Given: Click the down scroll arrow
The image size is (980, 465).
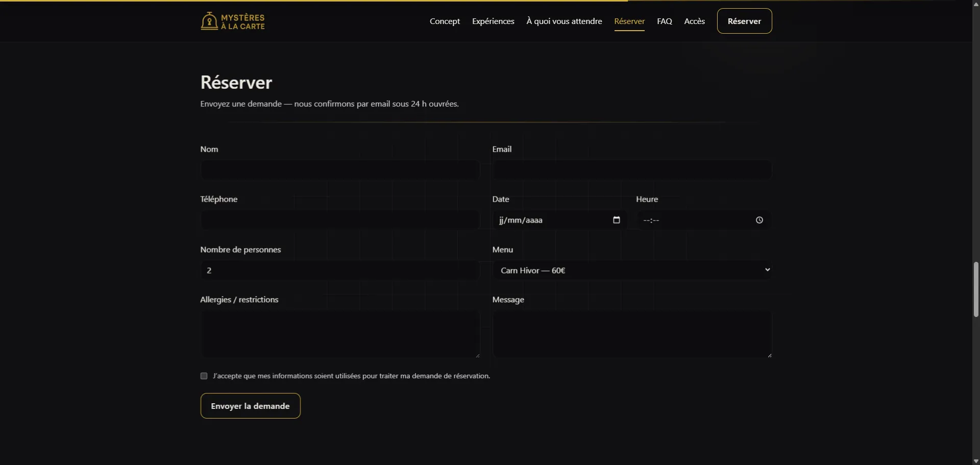Looking at the screenshot, I should [975, 460].
